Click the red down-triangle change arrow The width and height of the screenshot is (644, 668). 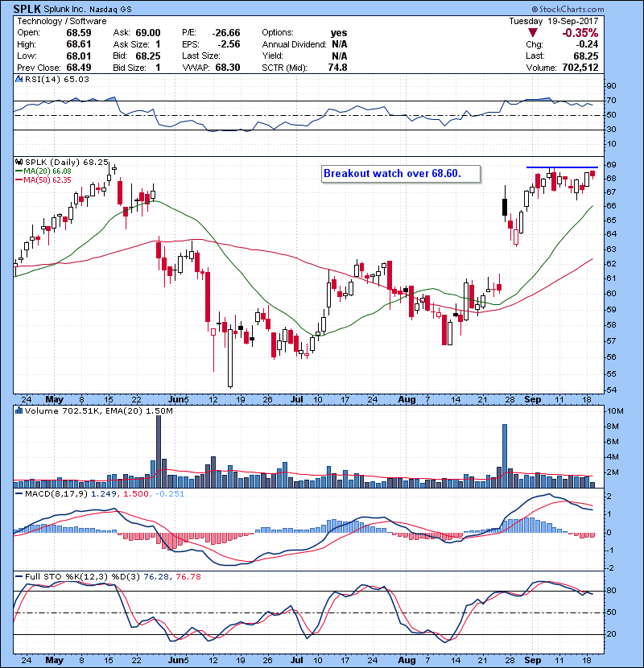[x=532, y=33]
